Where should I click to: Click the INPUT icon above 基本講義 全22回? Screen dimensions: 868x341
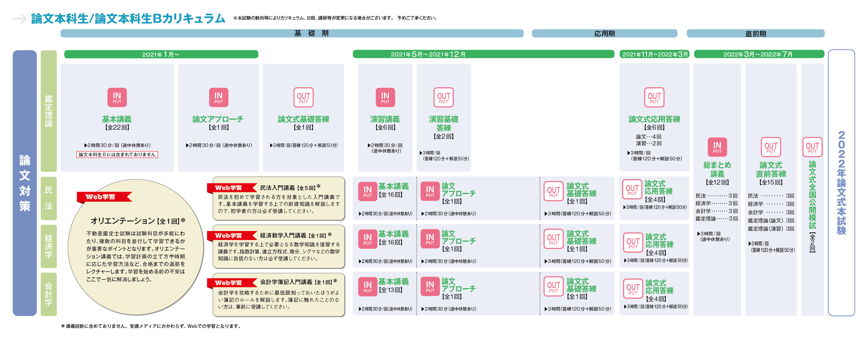117,97
